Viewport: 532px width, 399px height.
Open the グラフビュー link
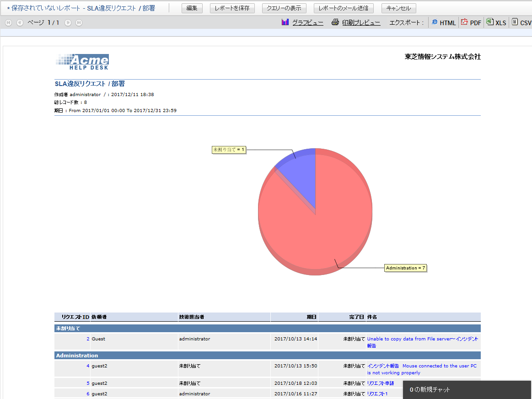[308, 23]
